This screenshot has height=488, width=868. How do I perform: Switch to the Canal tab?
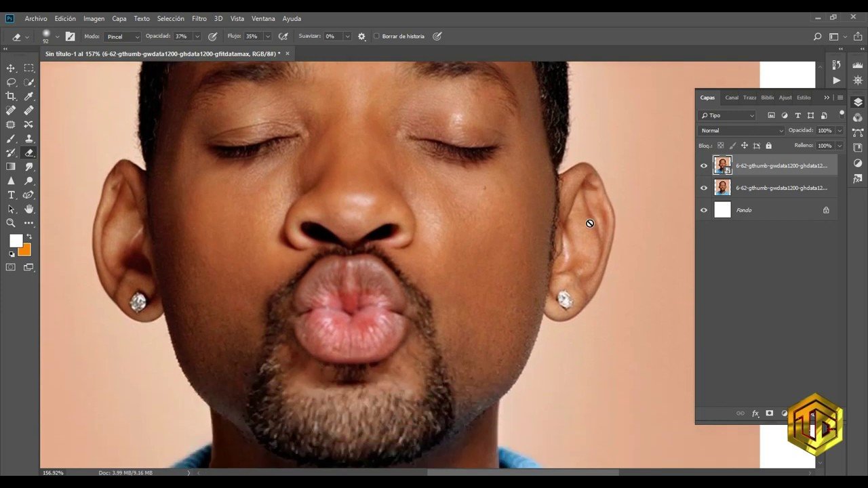[x=731, y=98]
